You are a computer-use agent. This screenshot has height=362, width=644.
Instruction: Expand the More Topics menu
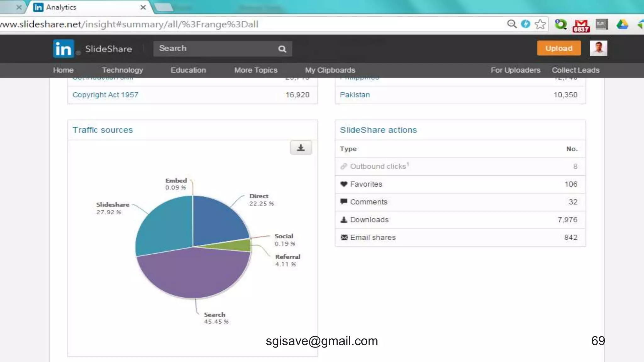256,70
